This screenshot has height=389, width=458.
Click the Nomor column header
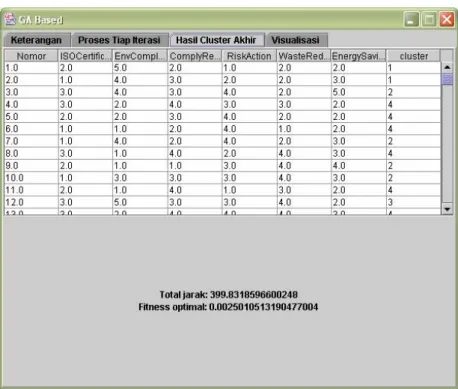pyautogui.click(x=31, y=56)
